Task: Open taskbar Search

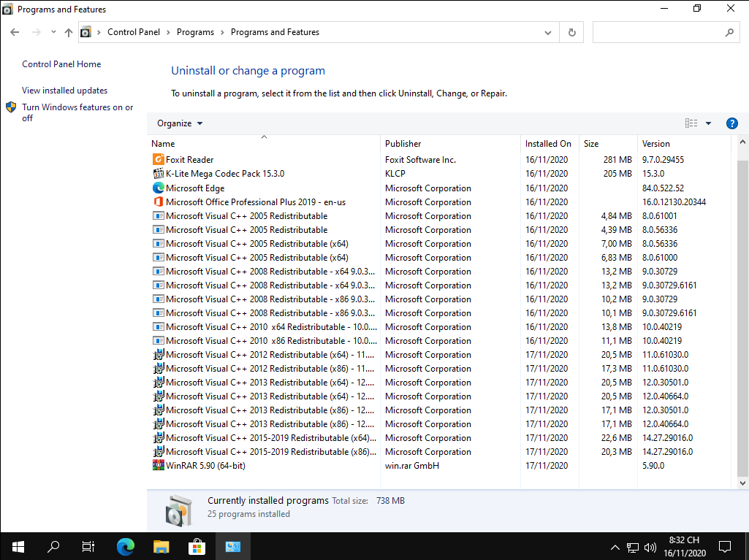Action: (53, 546)
